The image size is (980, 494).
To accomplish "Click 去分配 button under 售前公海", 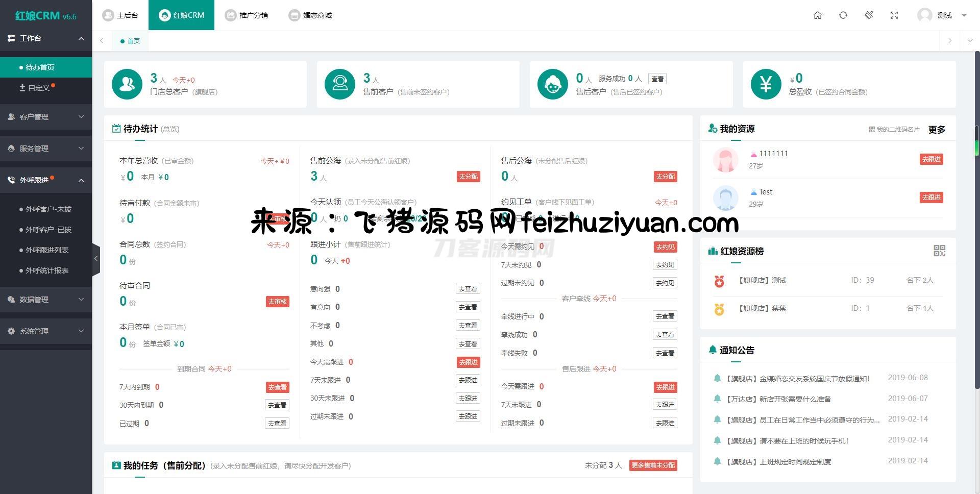I will point(468,177).
